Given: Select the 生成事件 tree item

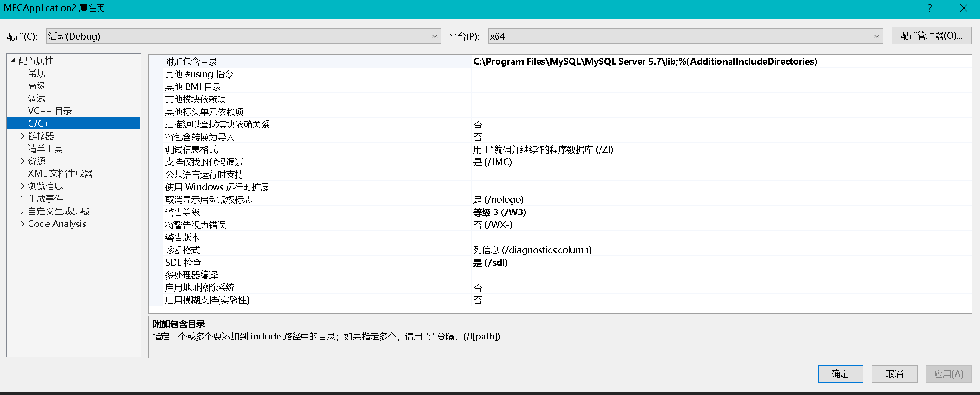Looking at the screenshot, I should (x=45, y=199).
